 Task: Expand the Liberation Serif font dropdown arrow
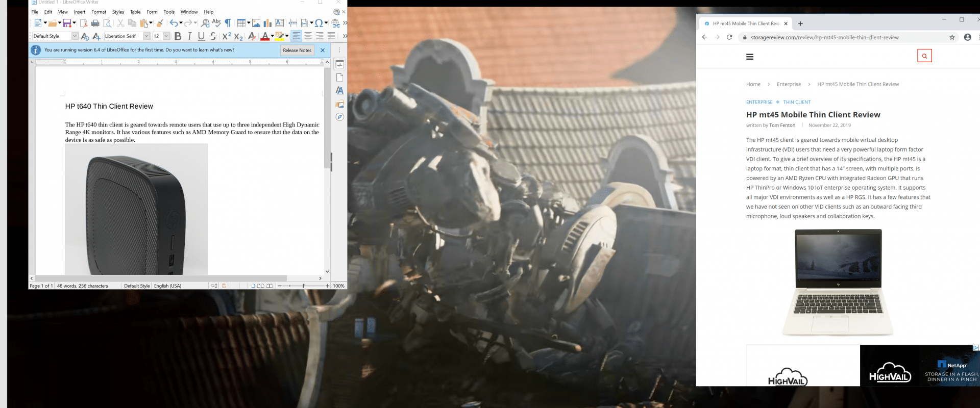coord(146,36)
